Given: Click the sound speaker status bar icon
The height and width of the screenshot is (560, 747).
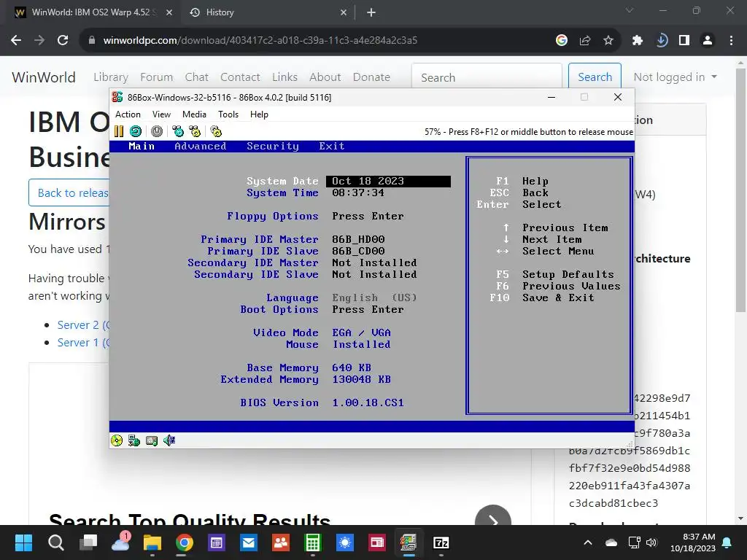Looking at the screenshot, I should click(169, 440).
